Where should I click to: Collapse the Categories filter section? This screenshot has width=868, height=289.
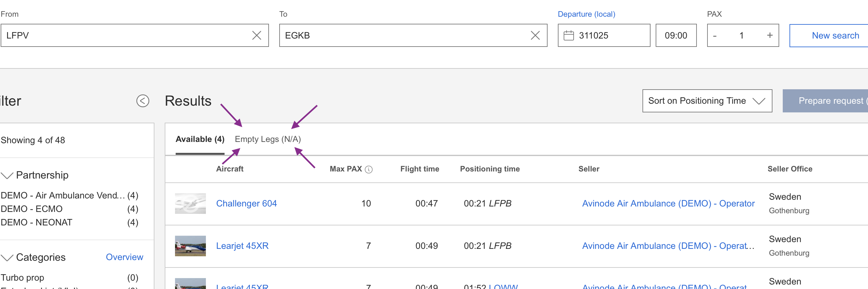[7, 258]
